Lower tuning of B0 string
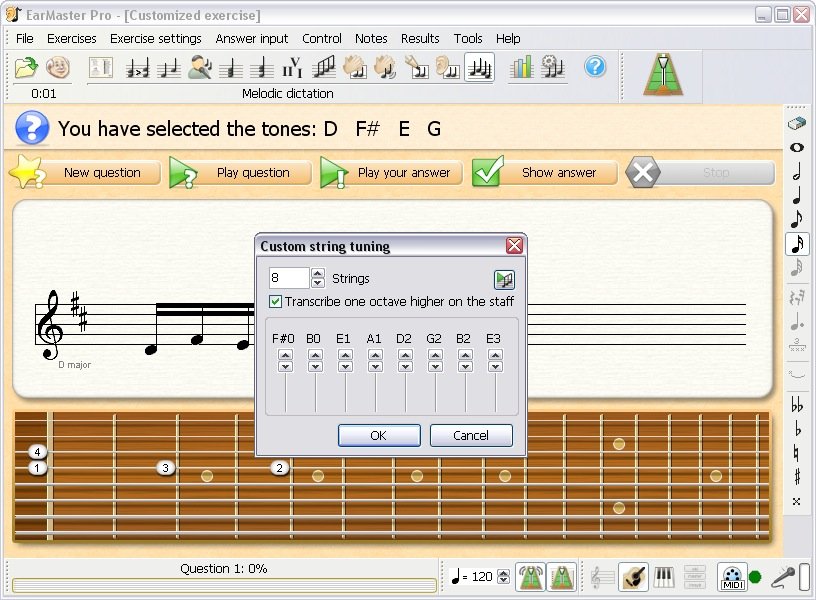Screen dimensions: 816x600 (315, 366)
